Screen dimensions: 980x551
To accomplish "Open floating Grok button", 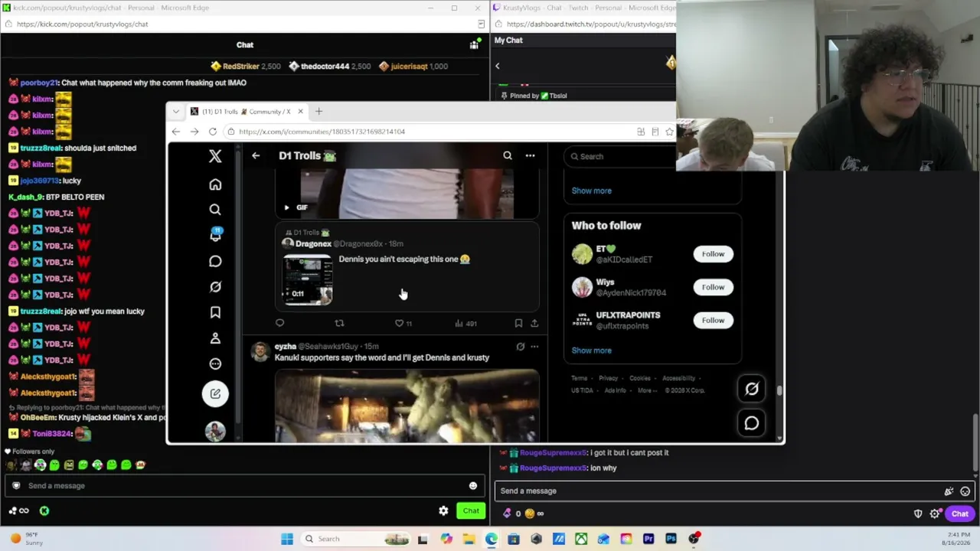I will [752, 389].
